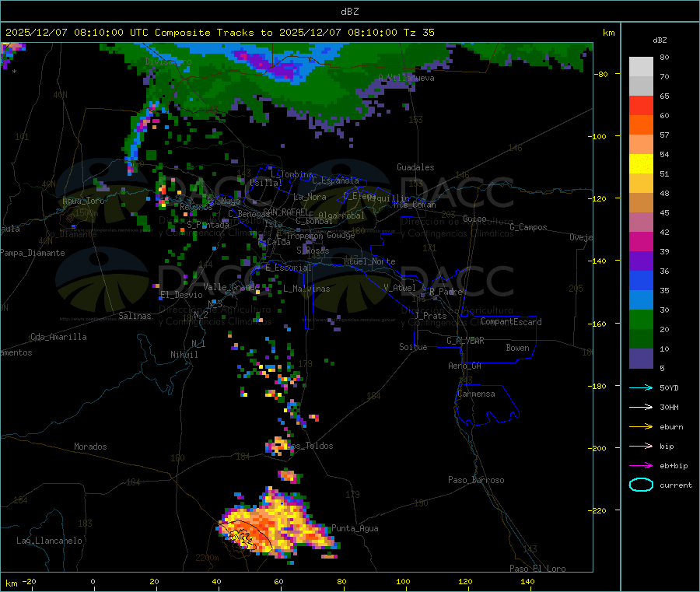Select the red 60–65 dBZ swatch

(x=641, y=105)
